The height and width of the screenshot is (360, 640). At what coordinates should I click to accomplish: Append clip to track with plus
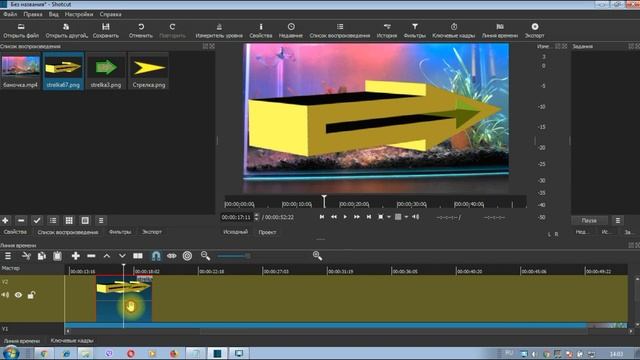click(x=76, y=256)
